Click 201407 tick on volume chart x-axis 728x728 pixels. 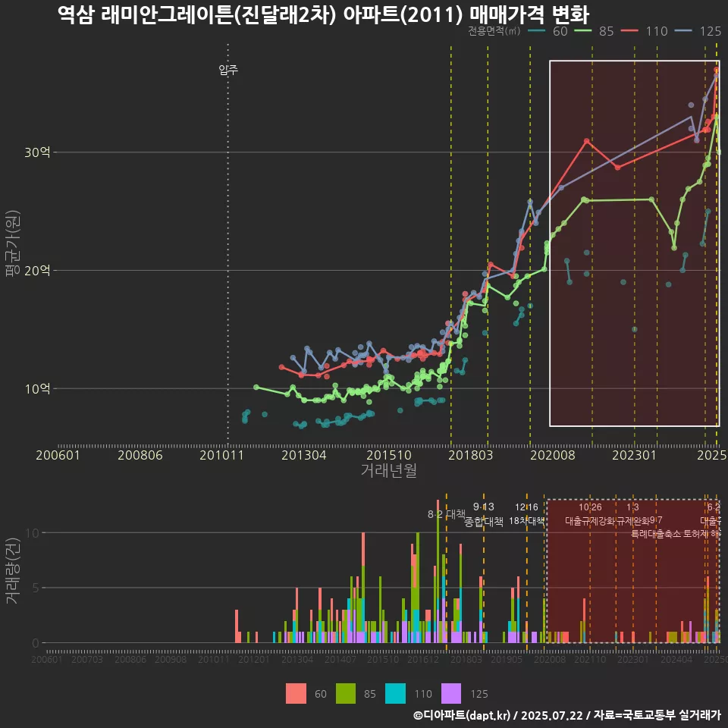tap(340, 659)
